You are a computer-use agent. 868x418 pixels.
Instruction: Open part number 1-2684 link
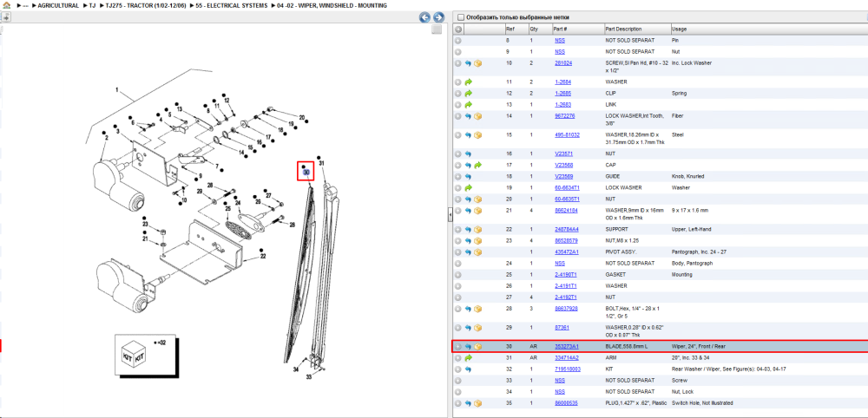[x=563, y=82]
